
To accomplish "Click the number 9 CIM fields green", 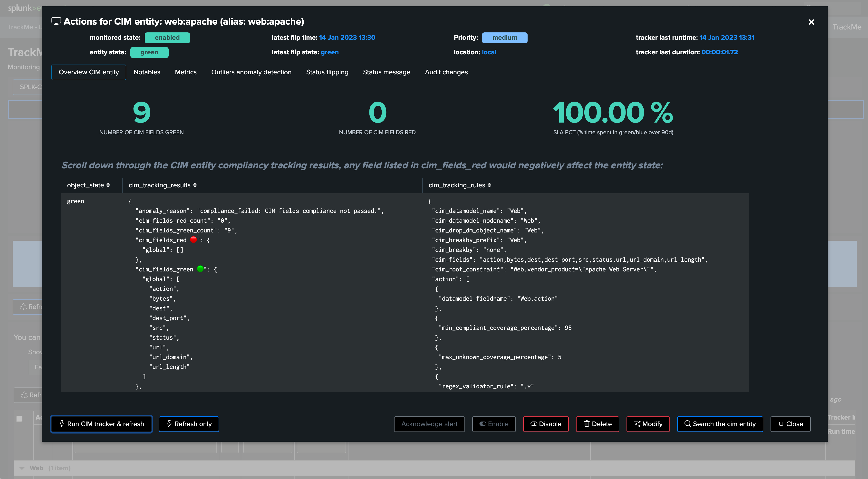I will (x=142, y=113).
